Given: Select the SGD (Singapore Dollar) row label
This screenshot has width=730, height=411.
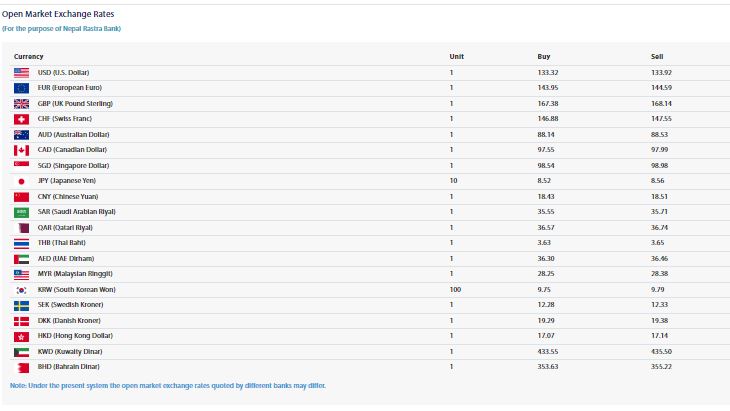Looking at the screenshot, I should (x=73, y=166).
